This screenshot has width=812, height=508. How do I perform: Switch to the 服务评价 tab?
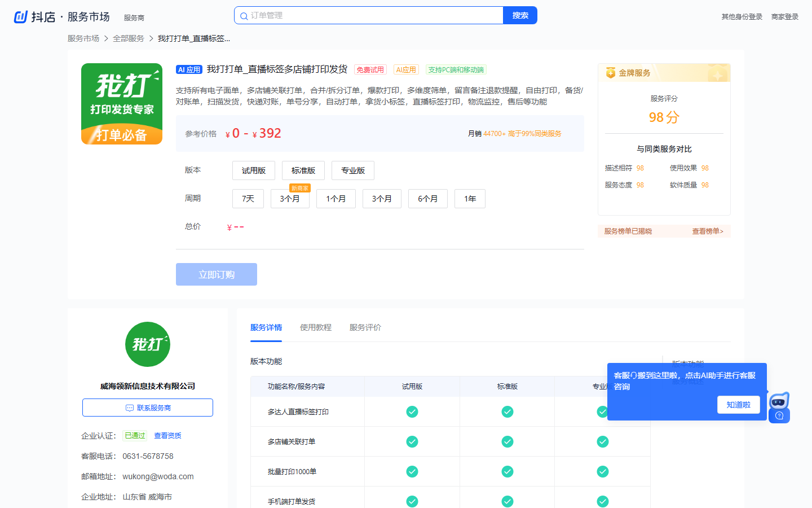click(x=365, y=327)
